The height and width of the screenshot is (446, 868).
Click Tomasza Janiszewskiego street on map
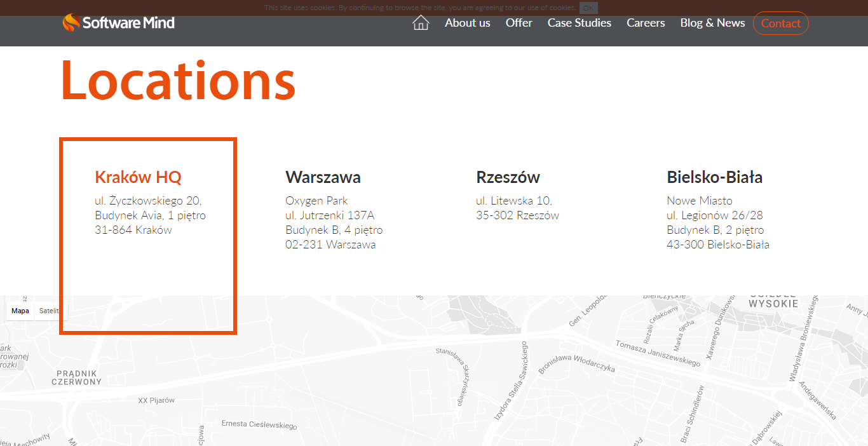658,353
